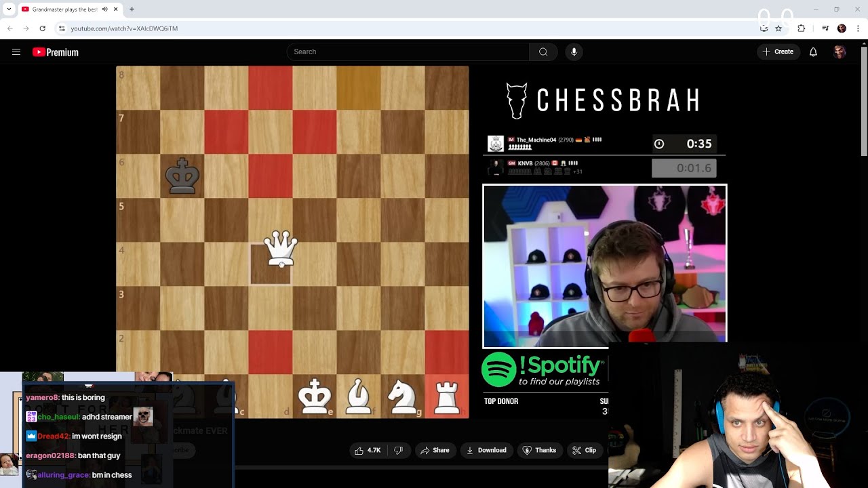
Task: Bookmark this page with star icon
Action: coord(778,28)
